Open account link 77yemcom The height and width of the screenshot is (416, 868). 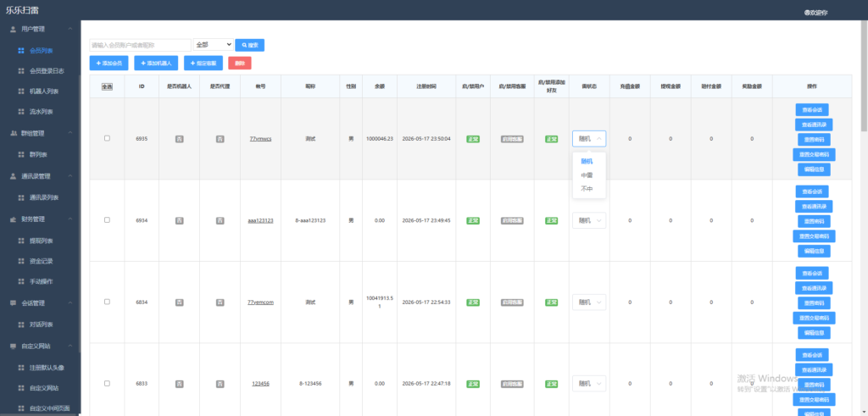coord(260,302)
